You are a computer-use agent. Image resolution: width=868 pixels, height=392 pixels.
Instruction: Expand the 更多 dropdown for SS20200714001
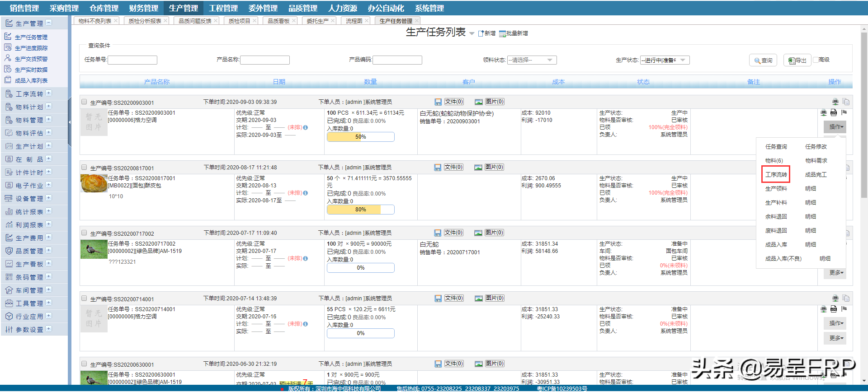click(836, 338)
